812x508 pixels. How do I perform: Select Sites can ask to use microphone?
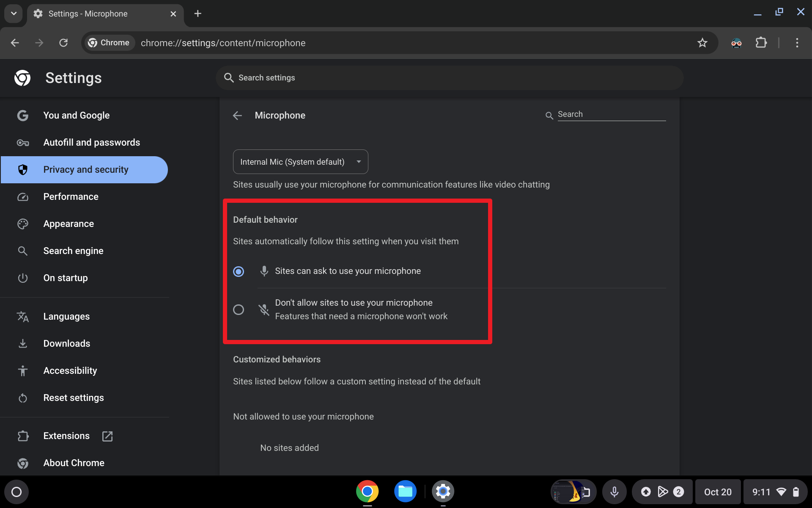click(238, 271)
